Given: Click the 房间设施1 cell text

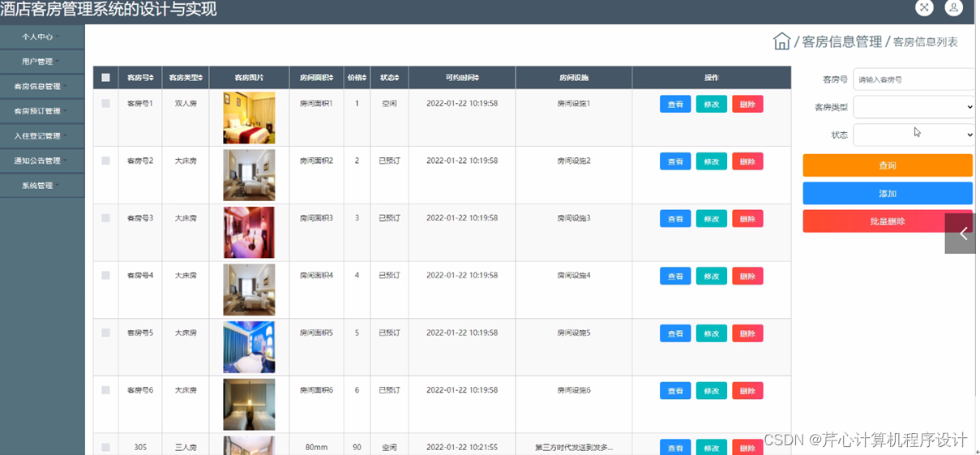Looking at the screenshot, I should [x=574, y=104].
